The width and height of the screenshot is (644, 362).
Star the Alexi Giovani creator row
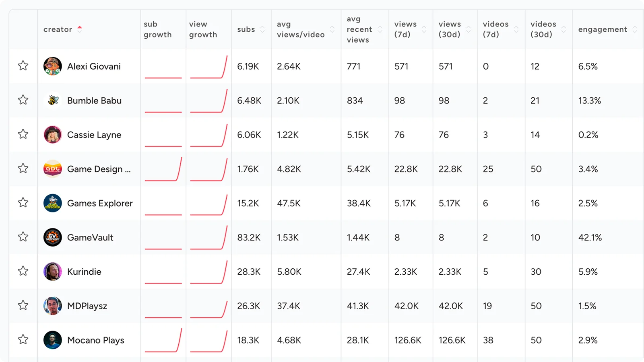(x=23, y=66)
